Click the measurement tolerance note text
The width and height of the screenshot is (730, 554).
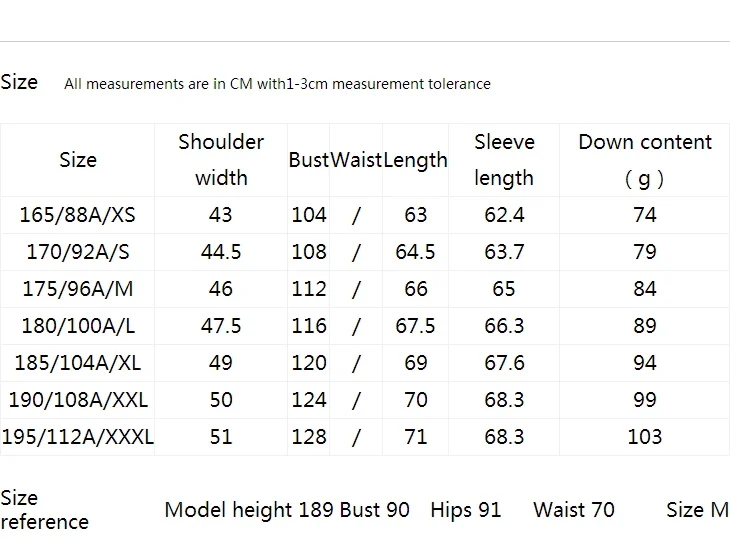277,84
